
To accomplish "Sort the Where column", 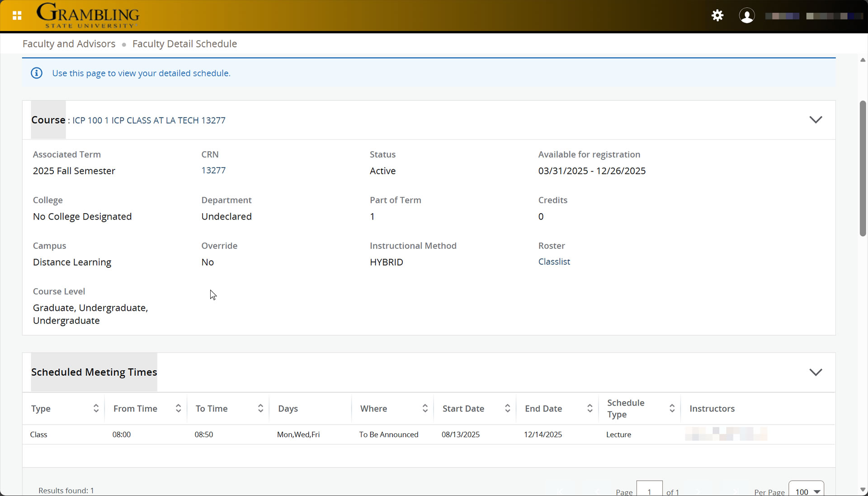I will tap(425, 408).
